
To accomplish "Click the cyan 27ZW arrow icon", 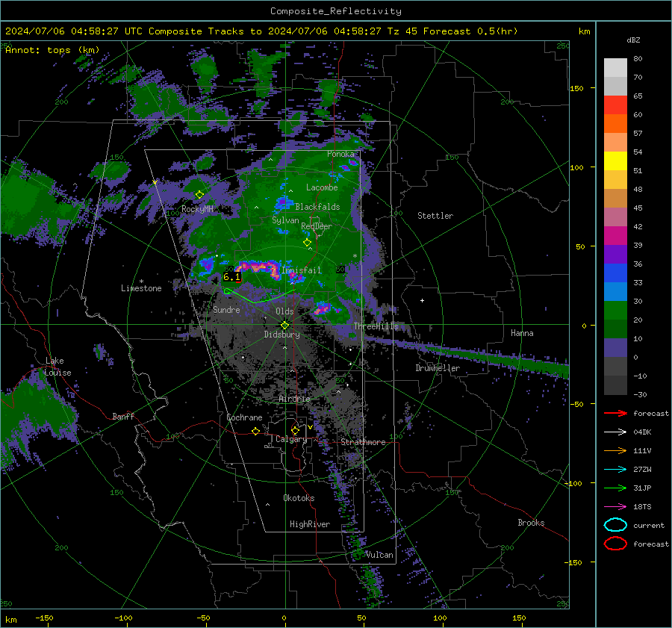I will click(615, 470).
